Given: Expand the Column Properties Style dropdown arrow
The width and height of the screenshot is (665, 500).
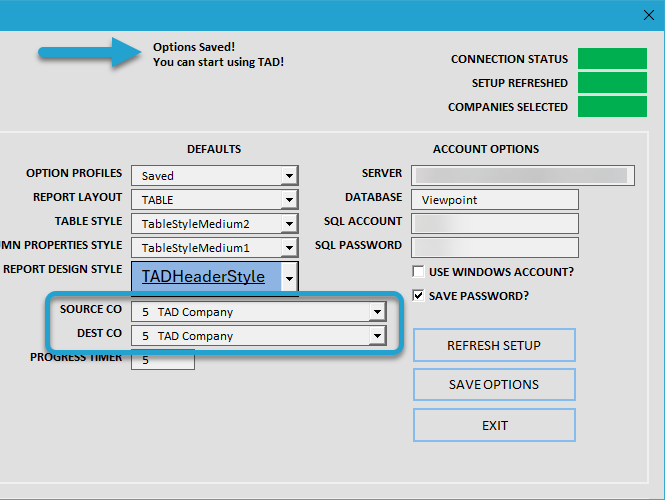Looking at the screenshot, I should coord(289,248).
